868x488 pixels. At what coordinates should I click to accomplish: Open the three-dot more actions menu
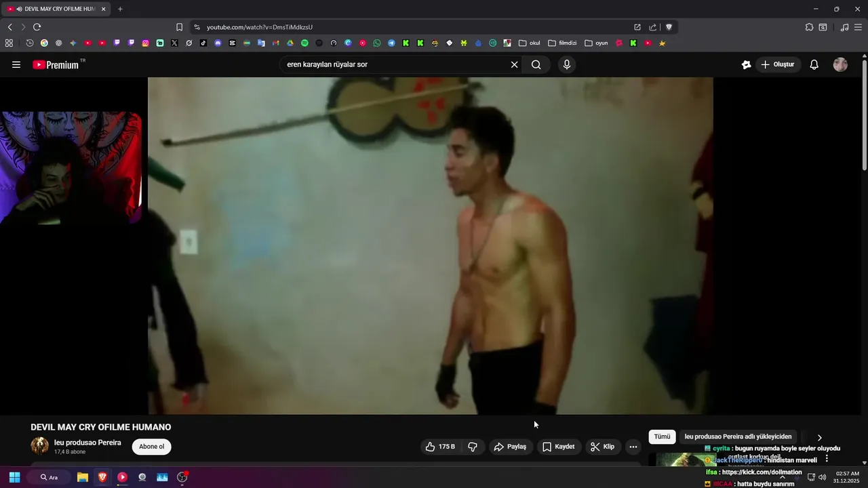[633, 447]
